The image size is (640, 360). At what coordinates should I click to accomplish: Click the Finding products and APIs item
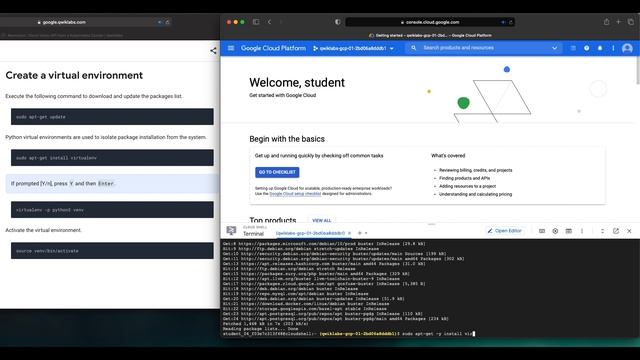(x=464, y=178)
